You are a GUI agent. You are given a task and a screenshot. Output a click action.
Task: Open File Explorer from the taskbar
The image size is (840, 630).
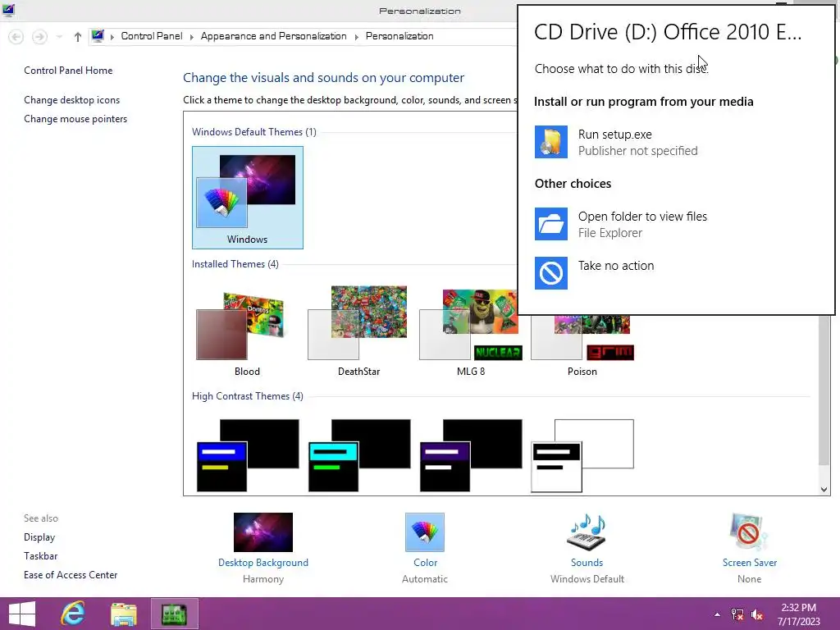tap(124, 614)
